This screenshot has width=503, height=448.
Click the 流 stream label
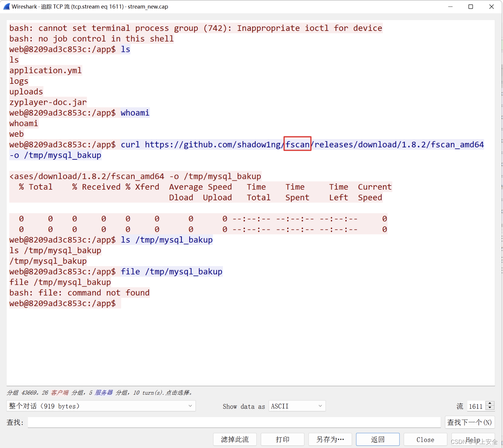pos(460,406)
